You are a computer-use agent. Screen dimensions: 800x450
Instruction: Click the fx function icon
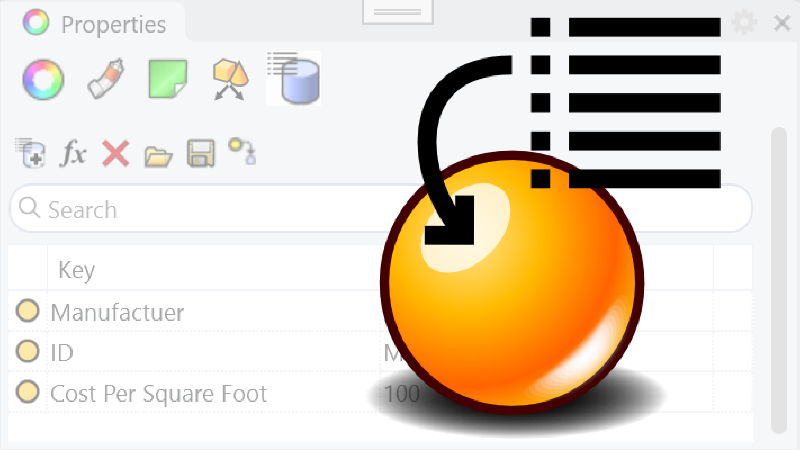(74, 154)
